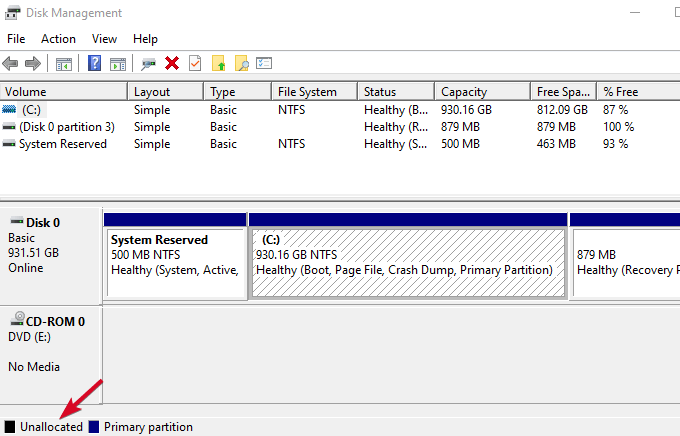Click the black Unallocated legend swatch
680x436 pixels.
pos(10,427)
